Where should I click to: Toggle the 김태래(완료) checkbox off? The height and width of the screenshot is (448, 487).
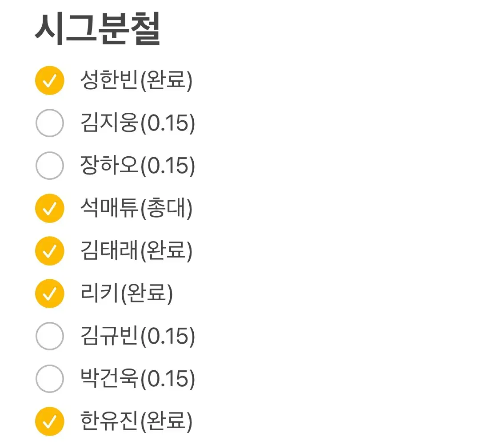click(50, 251)
